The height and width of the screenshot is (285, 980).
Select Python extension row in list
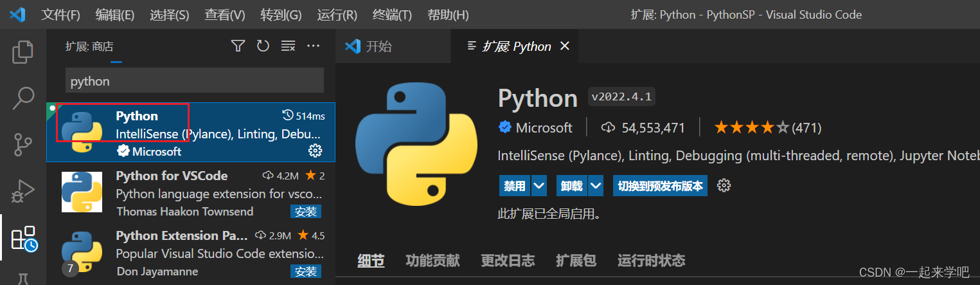191,133
